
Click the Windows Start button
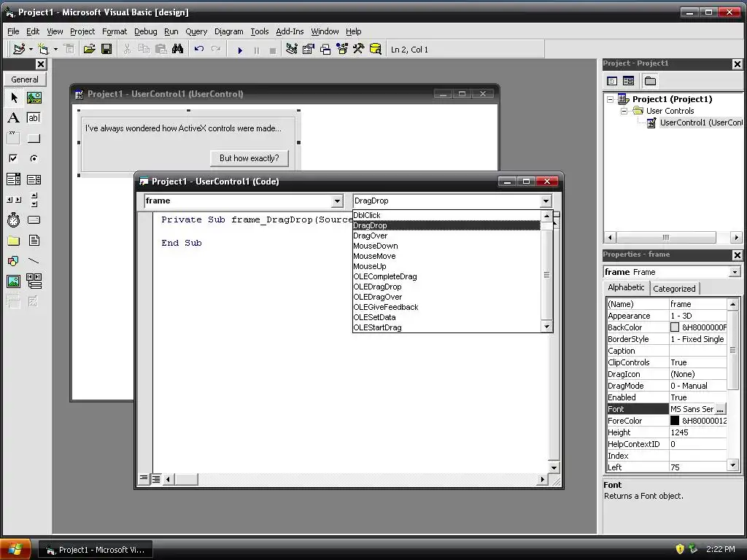coord(15,549)
